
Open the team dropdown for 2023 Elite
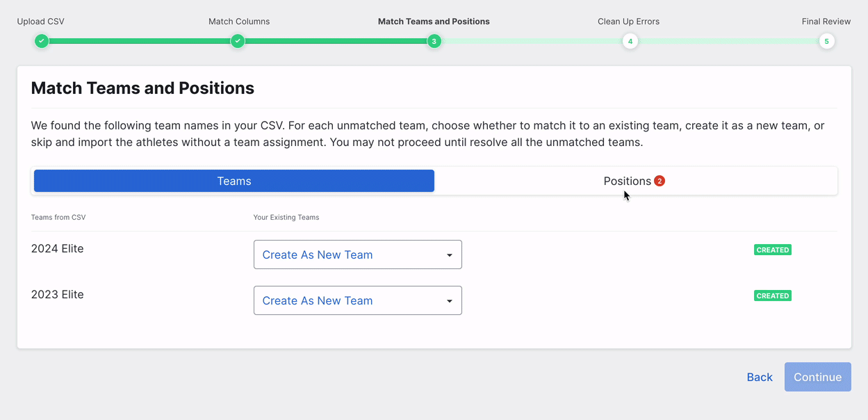click(357, 300)
